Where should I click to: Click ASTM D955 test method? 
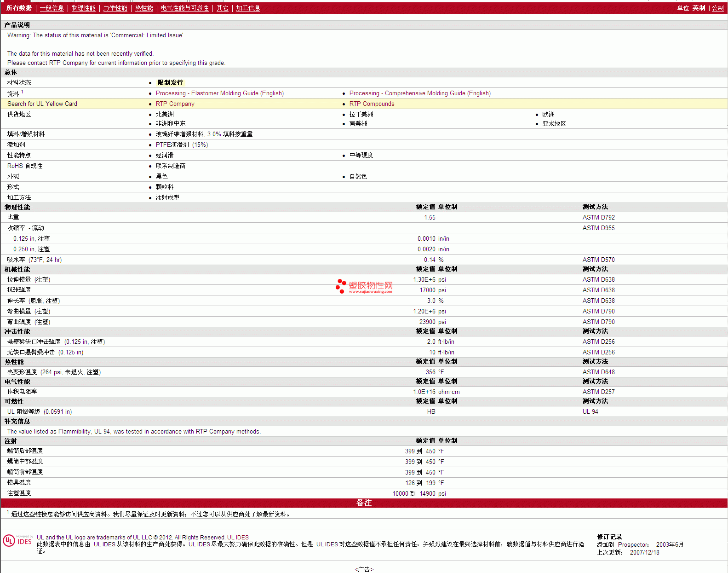(598, 228)
